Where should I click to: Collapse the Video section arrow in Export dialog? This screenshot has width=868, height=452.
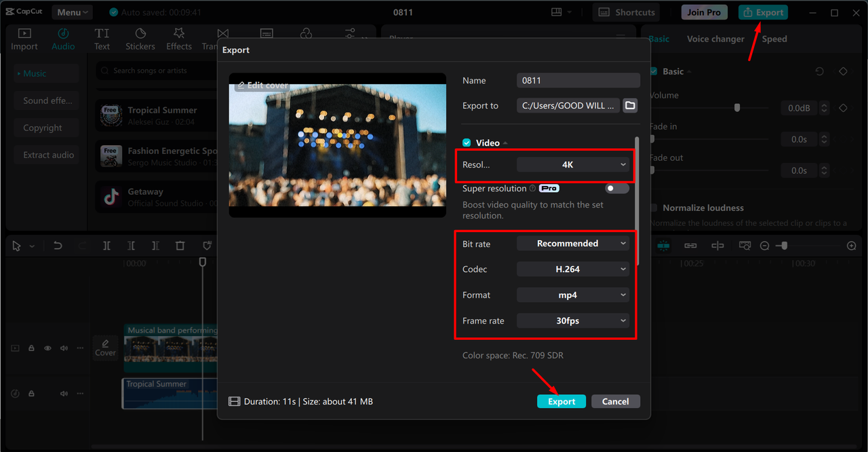505,143
